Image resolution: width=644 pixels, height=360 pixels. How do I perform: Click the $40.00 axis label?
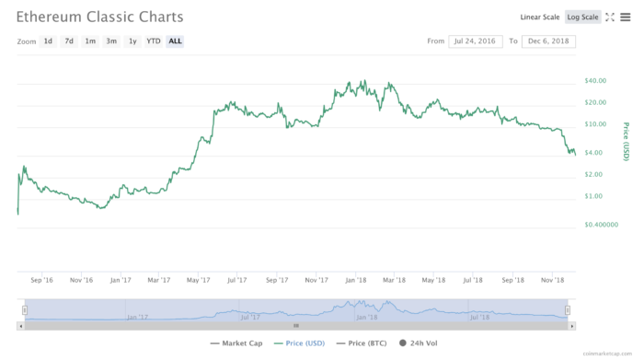pos(595,80)
